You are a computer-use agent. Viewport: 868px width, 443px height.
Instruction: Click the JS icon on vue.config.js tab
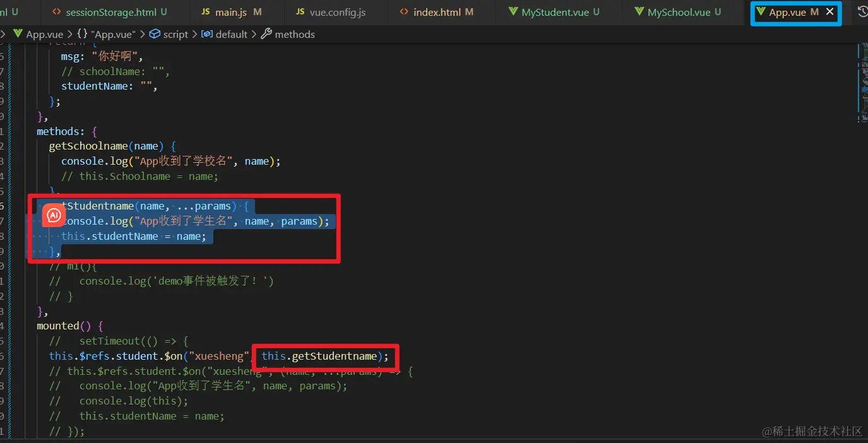pos(300,12)
